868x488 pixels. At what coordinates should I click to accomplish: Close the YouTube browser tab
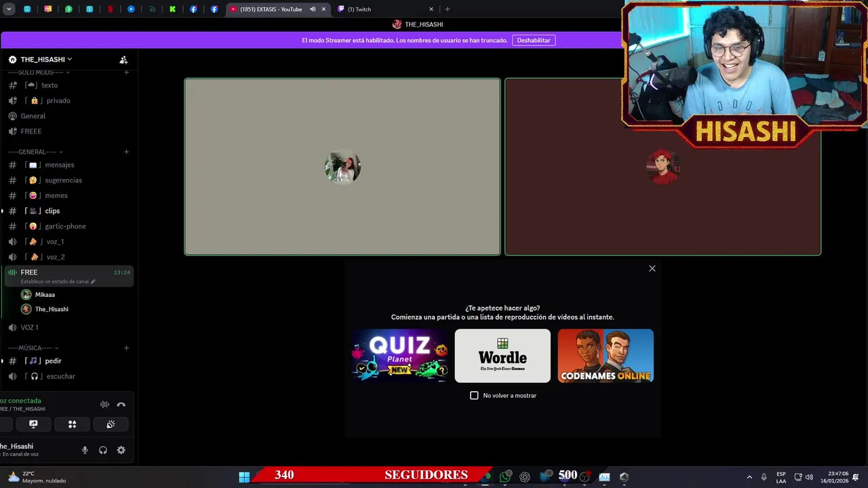click(323, 9)
